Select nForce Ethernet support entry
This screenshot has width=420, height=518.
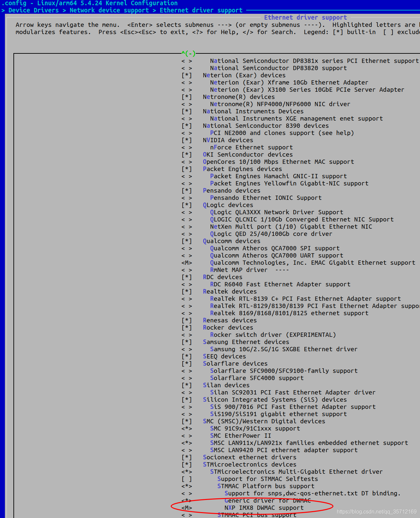(x=251, y=147)
